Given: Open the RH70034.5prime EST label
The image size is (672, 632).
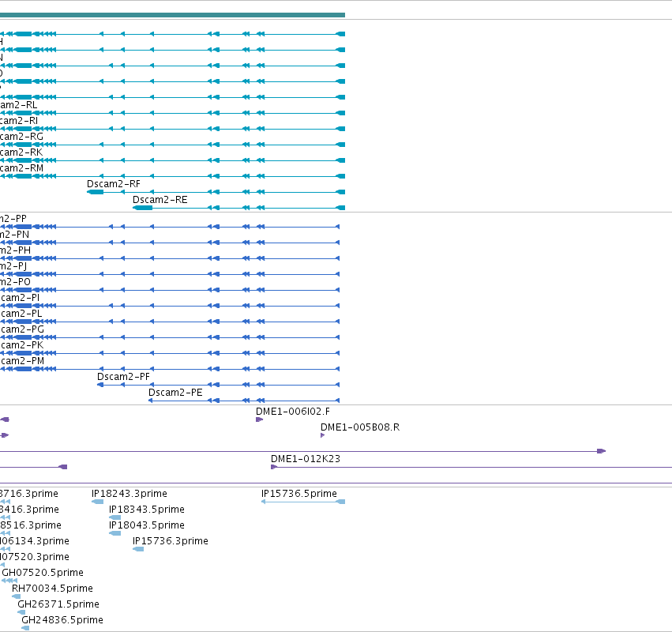Looking at the screenshot, I should (52, 589).
